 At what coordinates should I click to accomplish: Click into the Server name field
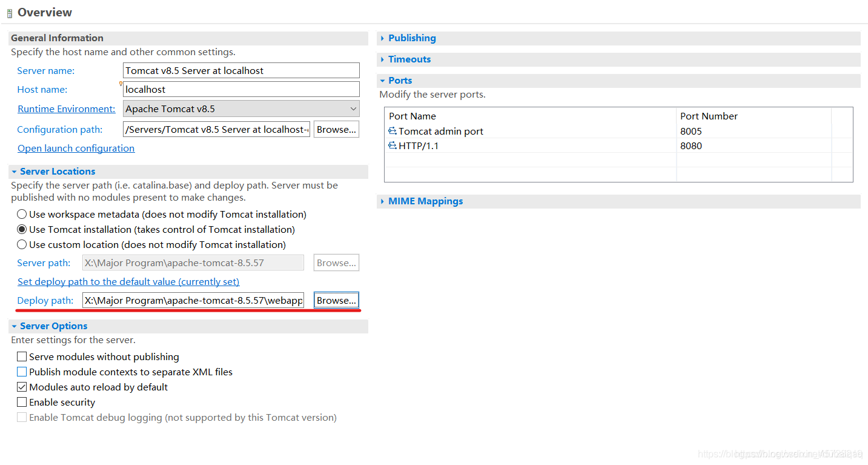241,70
